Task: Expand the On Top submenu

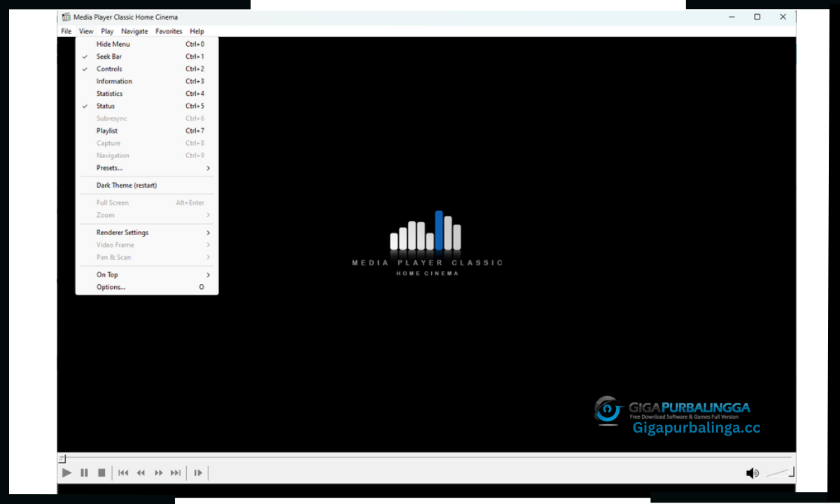Action: [x=147, y=275]
